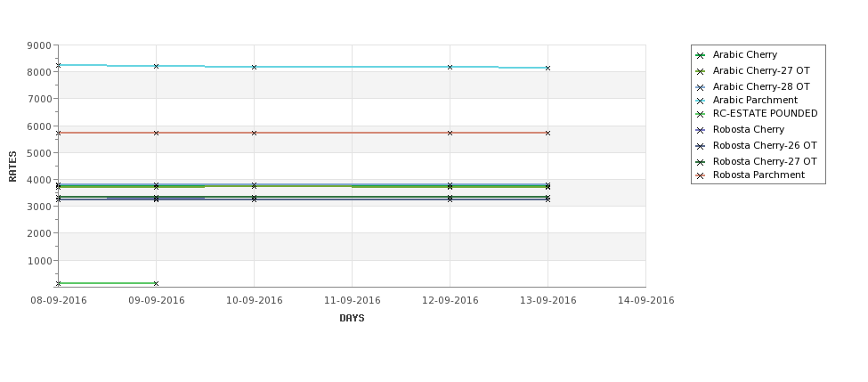Click the 11-09-2016 x-axis date label
The image size is (868, 382).
pyautogui.click(x=352, y=300)
